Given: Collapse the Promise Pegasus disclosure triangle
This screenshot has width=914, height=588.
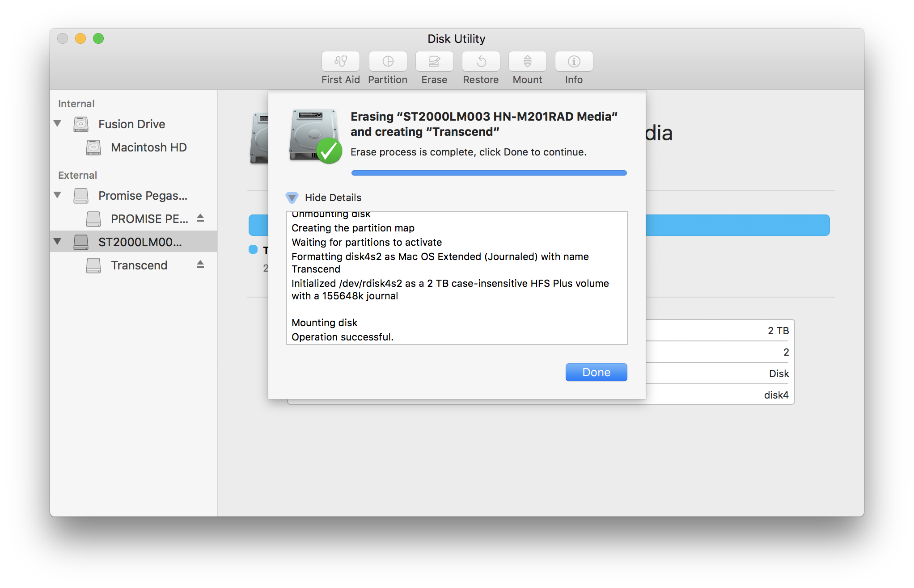Looking at the screenshot, I should click(57, 195).
